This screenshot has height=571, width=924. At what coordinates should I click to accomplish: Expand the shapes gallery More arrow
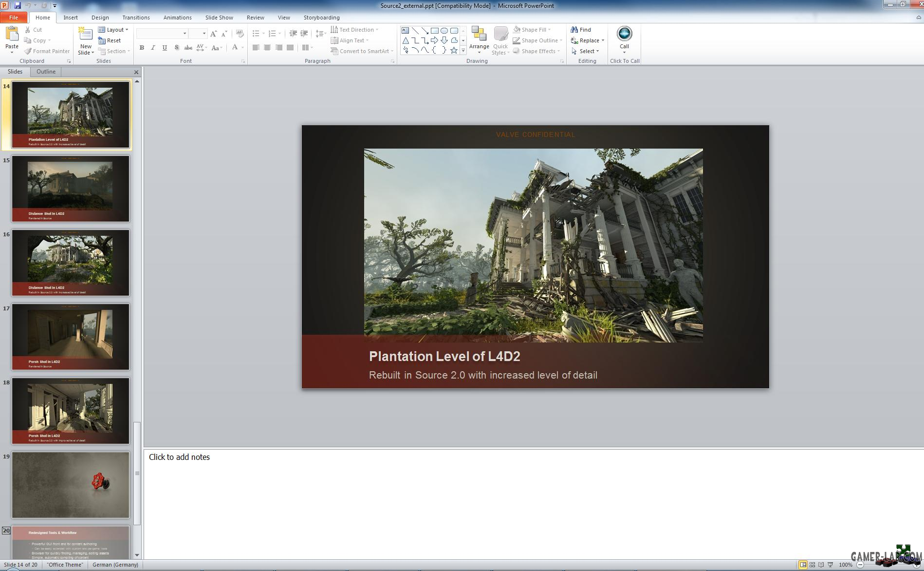click(463, 51)
